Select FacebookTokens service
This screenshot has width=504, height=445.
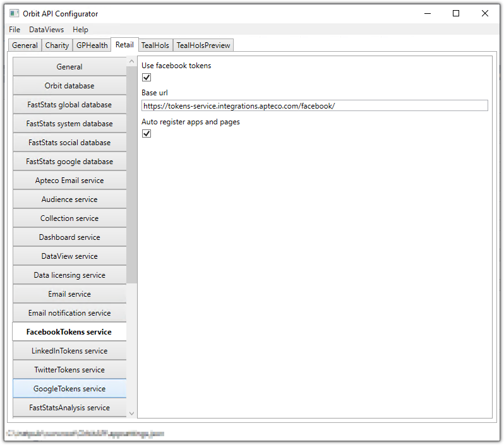69,332
